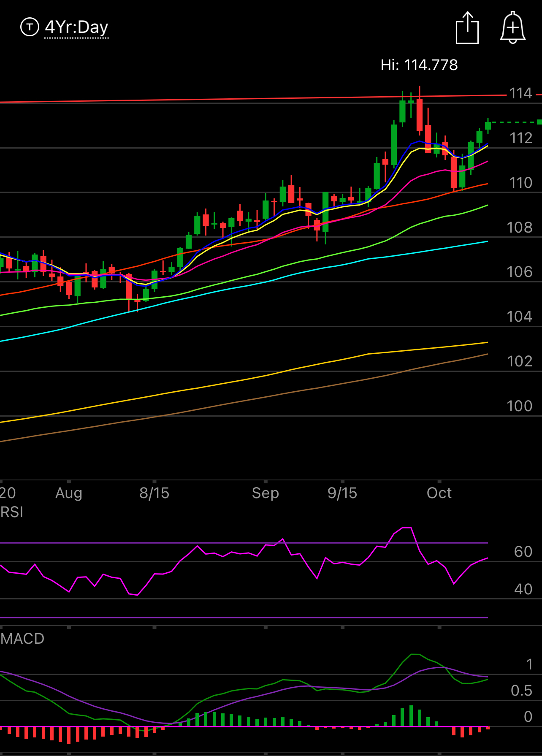542x756 pixels.
Task: Select the 9/15 date axis label
Action: tap(342, 493)
